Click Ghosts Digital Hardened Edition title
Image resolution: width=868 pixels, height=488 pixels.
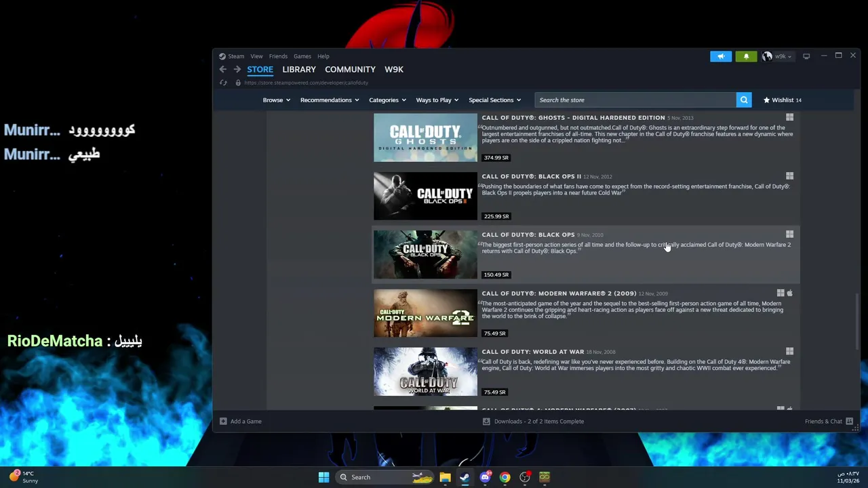[x=573, y=118]
